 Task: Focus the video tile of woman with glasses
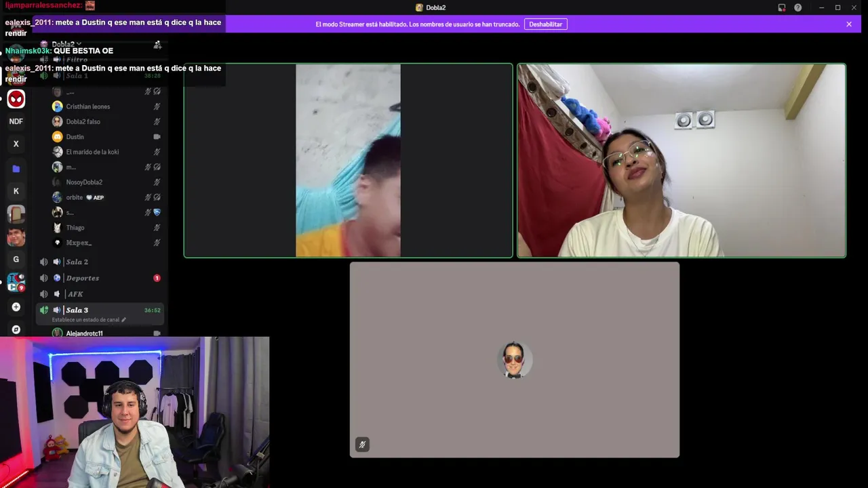point(682,161)
